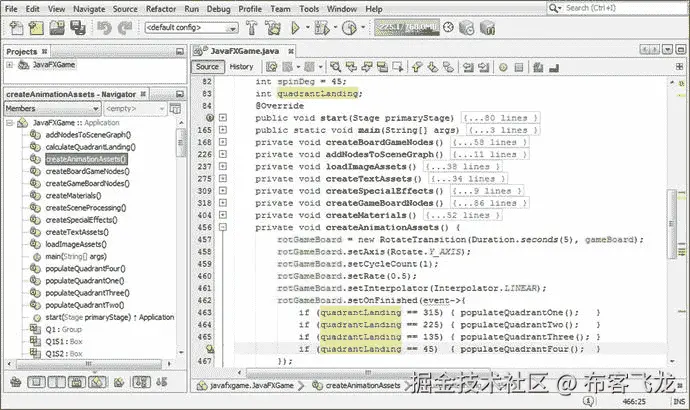
Task: Click the memory usage bar in the toolbar
Action: (407, 27)
